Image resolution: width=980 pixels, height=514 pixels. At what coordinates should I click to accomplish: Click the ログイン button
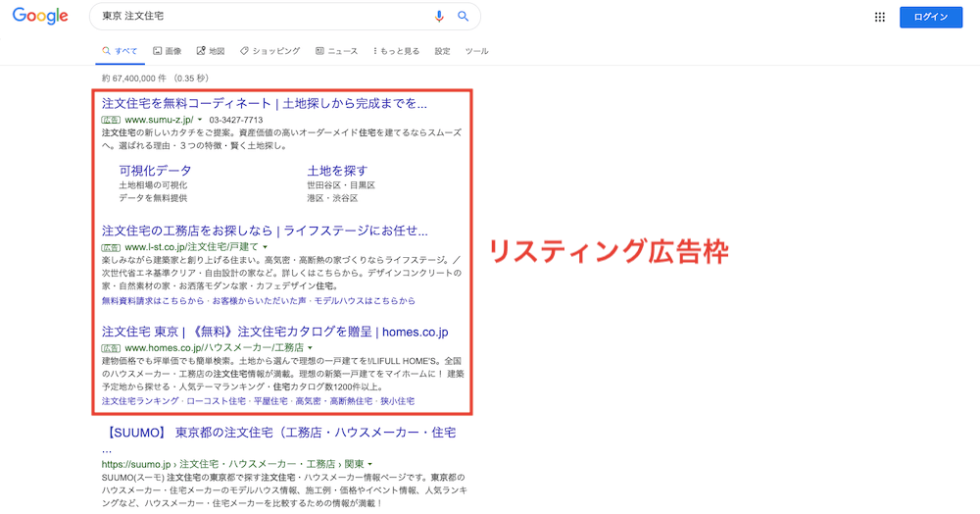click(931, 17)
